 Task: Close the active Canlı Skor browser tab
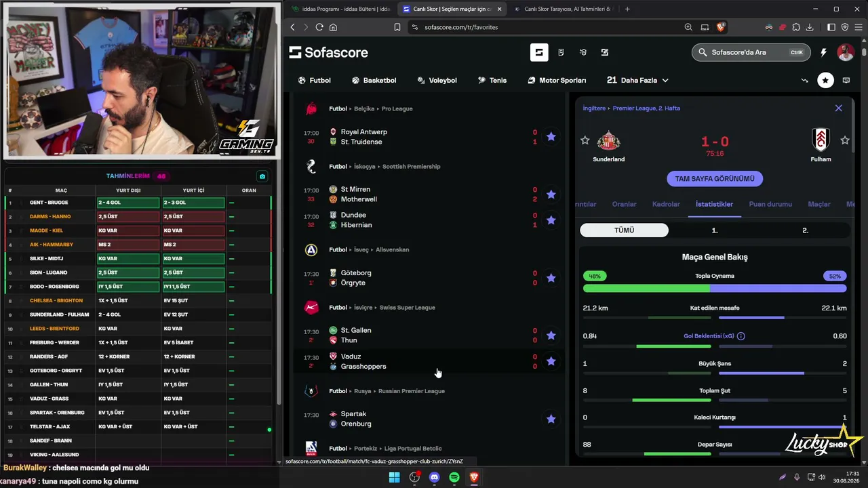tap(500, 9)
